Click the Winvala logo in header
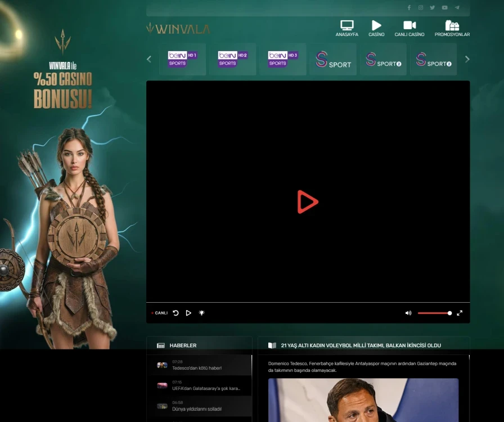The height and width of the screenshot is (422, 504). pyautogui.click(x=178, y=29)
